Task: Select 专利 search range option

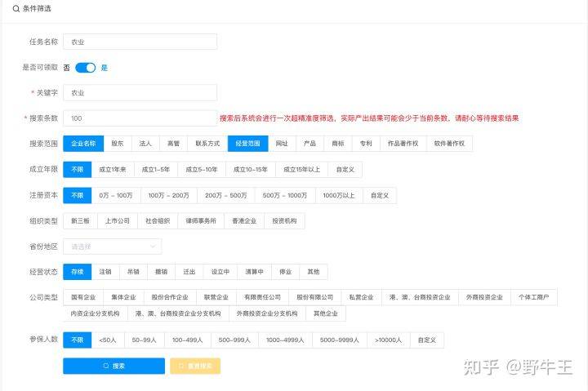Action: point(366,144)
